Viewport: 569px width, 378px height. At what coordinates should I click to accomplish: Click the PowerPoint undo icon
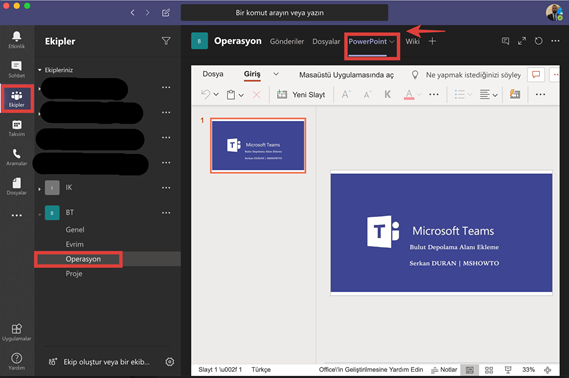(x=205, y=94)
